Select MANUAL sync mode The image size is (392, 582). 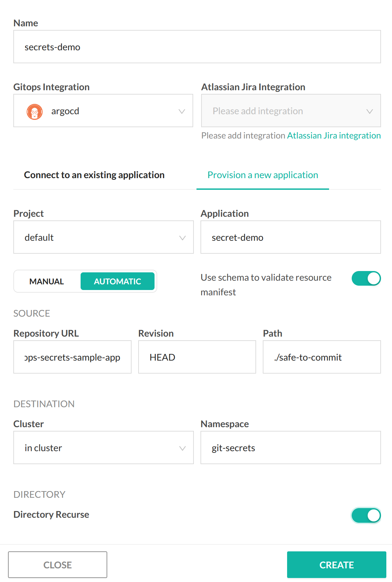point(47,281)
